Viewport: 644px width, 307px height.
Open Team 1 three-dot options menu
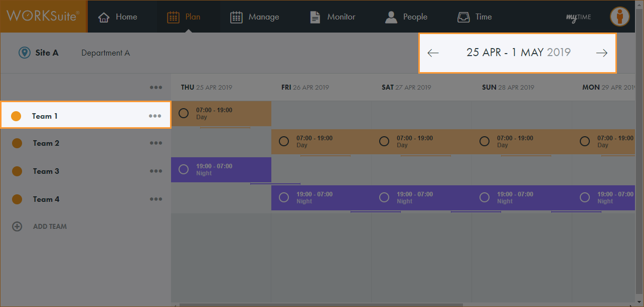(x=155, y=116)
